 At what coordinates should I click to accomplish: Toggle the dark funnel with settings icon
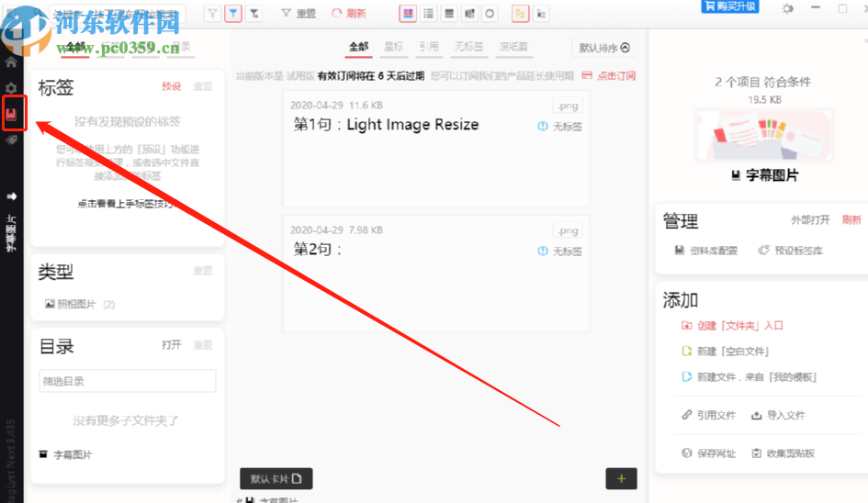(x=254, y=13)
